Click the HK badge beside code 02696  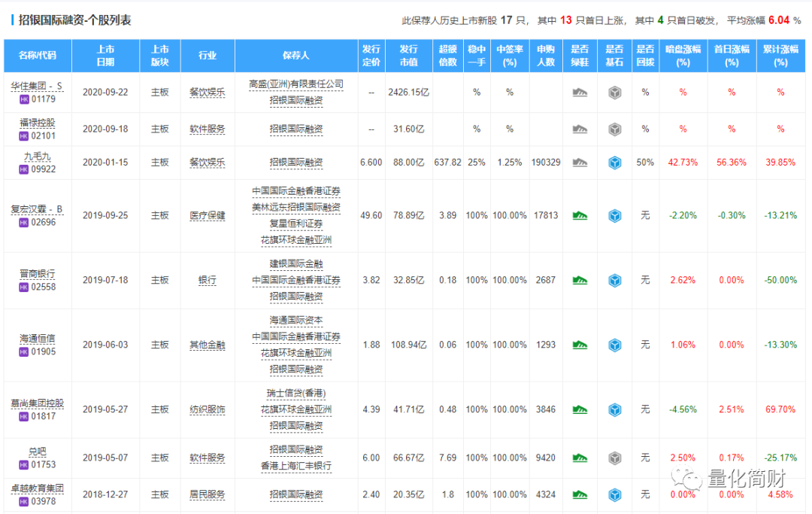tap(24, 223)
